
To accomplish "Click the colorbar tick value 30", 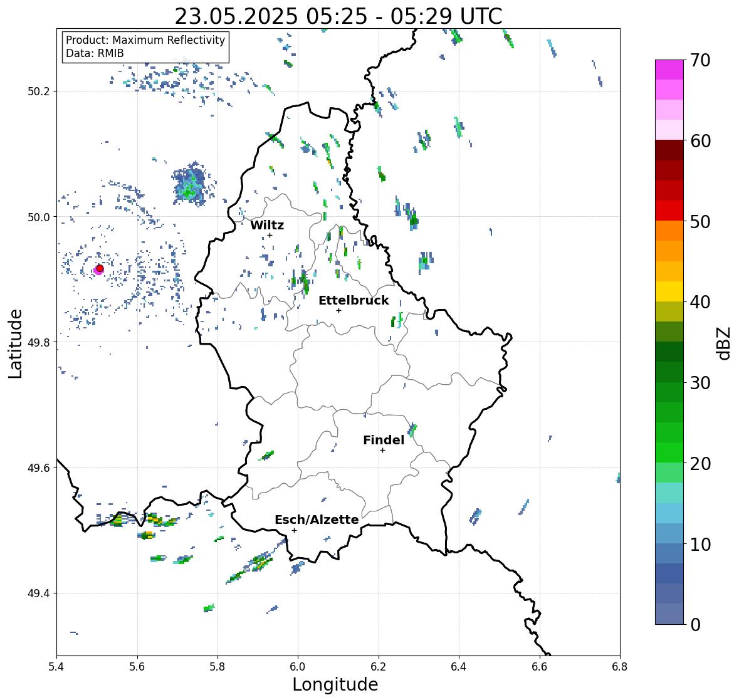I will tap(700, 383).
